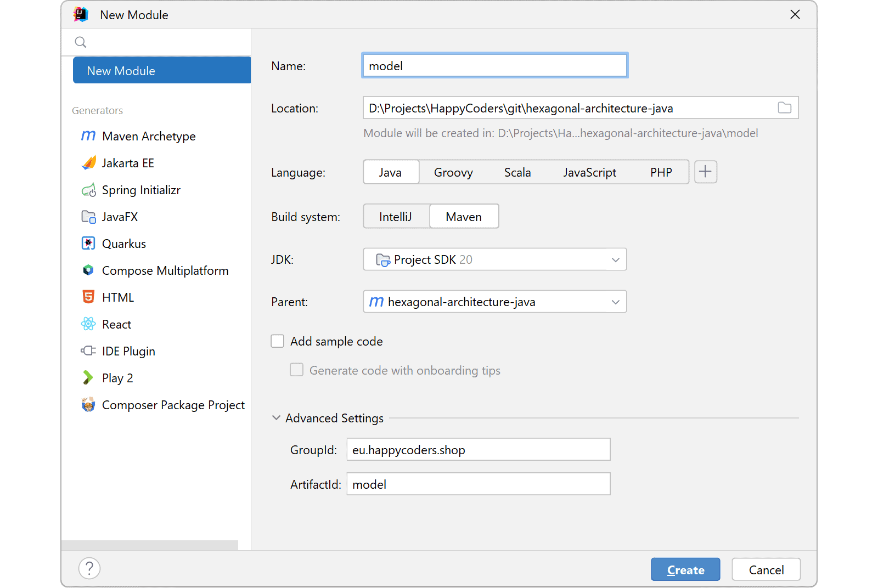The width and height of the screenshot is (878, 588).
Task: Switch build system to IntelliJ
Action: tap(396, 216)
